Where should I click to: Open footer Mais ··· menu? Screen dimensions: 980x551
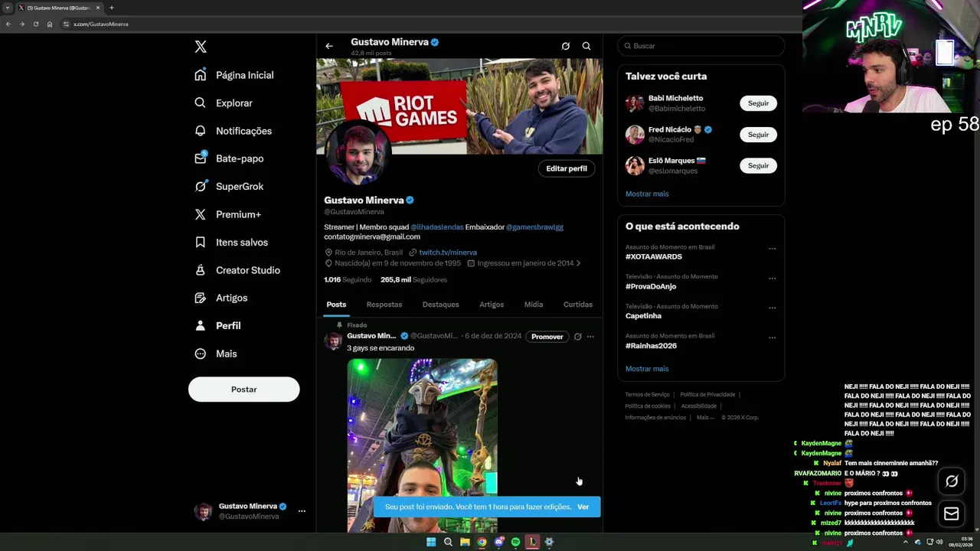point(705,418)
